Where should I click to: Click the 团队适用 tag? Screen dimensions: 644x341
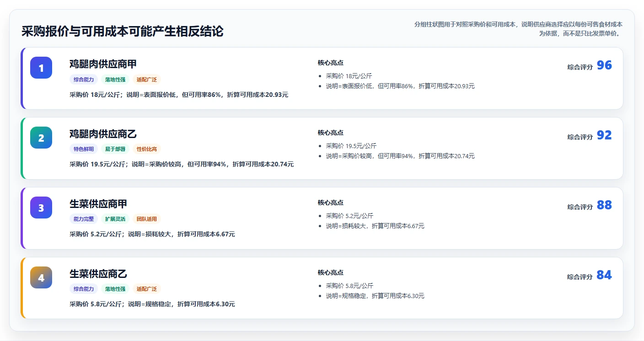pos(147,219)
